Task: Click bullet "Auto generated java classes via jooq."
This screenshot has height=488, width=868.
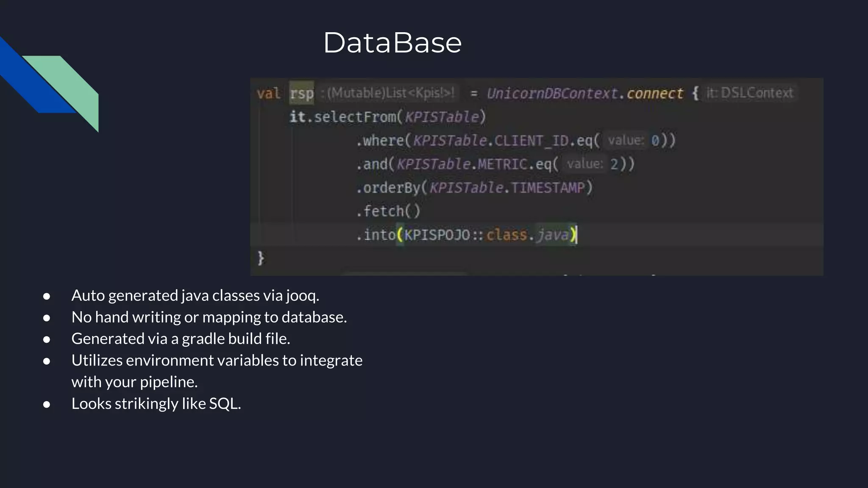Action: click(x=195, y=295)
